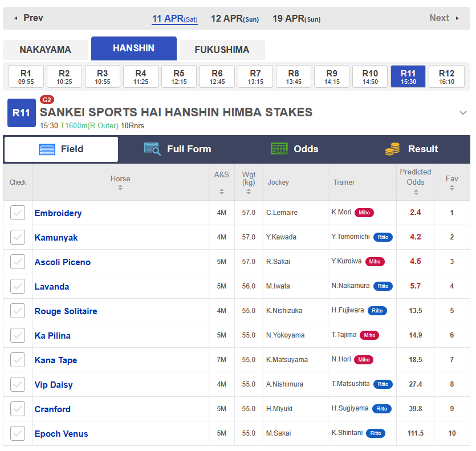Open the Kamunyak horse link
The image size is (476, 451).
56,238
